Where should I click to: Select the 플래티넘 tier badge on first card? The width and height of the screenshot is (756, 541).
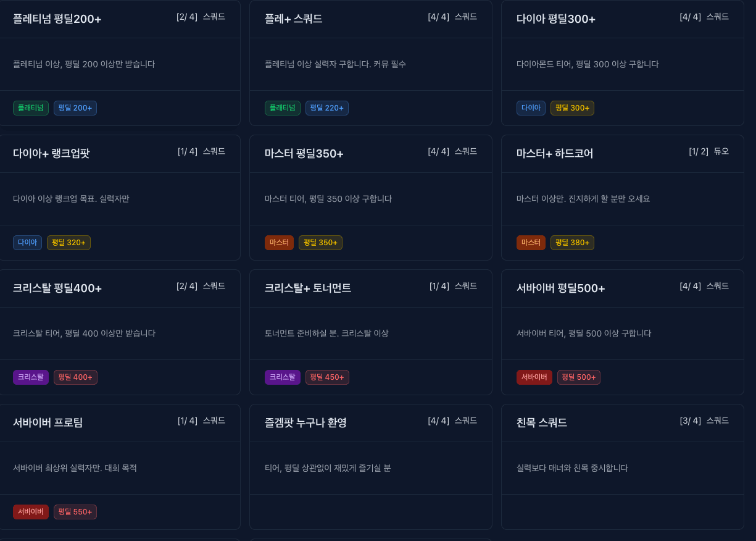(x=30, y=107)
